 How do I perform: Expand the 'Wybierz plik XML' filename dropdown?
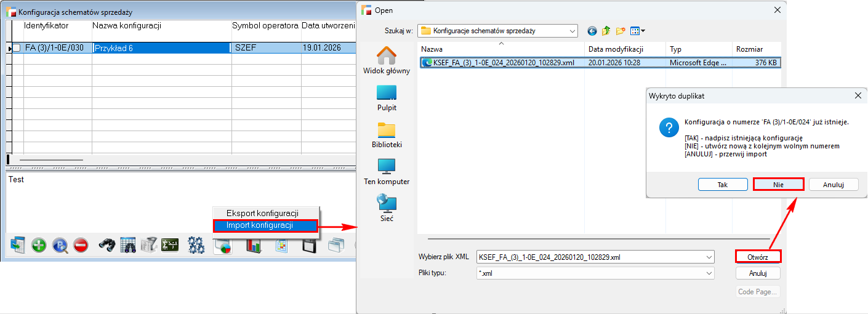point(708,257)
